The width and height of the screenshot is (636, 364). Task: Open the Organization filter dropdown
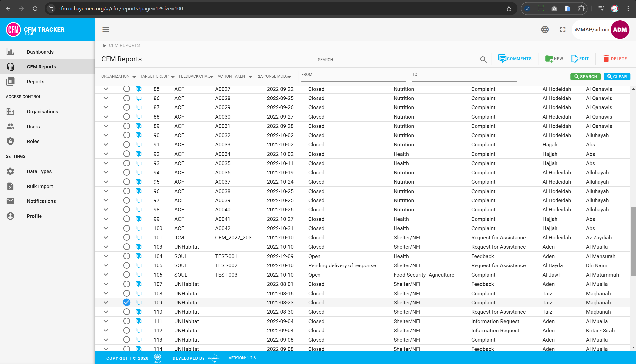[x=119, y=76]
